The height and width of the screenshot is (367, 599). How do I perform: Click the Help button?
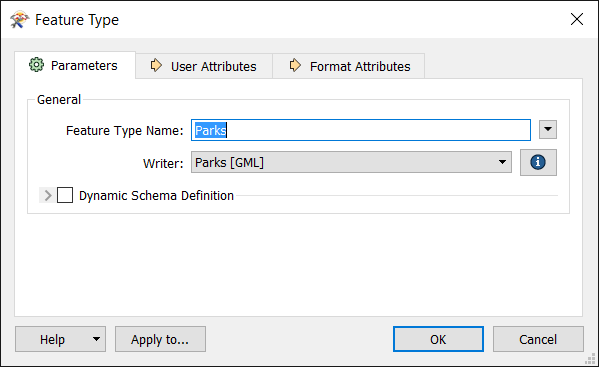pyautogui.click(x=52, y=339)
